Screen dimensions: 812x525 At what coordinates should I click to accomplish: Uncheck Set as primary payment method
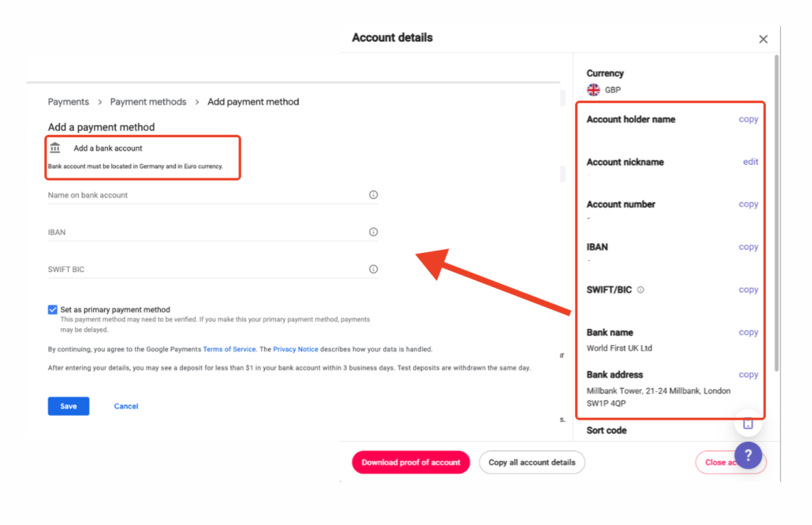[x=52, y=310]
